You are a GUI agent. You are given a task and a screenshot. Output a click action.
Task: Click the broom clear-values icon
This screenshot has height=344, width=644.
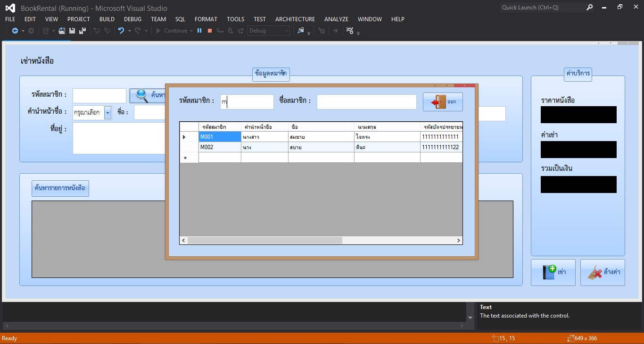point(595,272)
